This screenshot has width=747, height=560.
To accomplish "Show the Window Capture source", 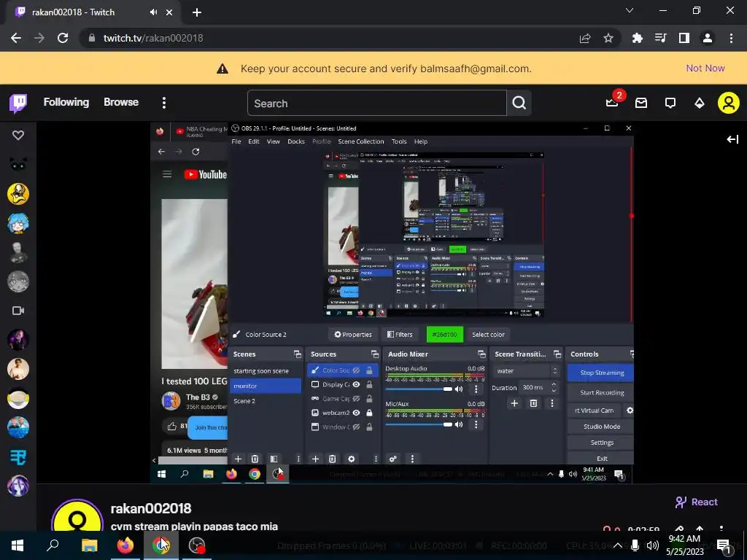I will [x=356, y=427].
